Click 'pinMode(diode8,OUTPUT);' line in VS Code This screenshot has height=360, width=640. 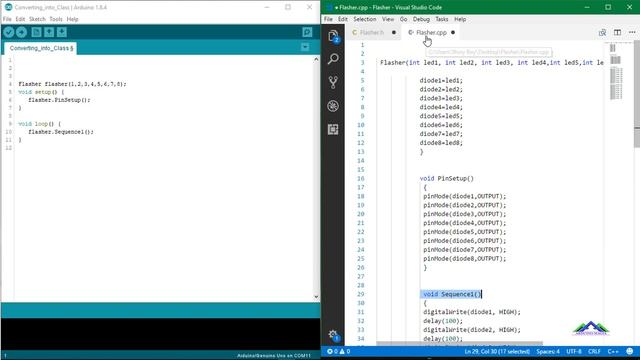click(464, 258)
